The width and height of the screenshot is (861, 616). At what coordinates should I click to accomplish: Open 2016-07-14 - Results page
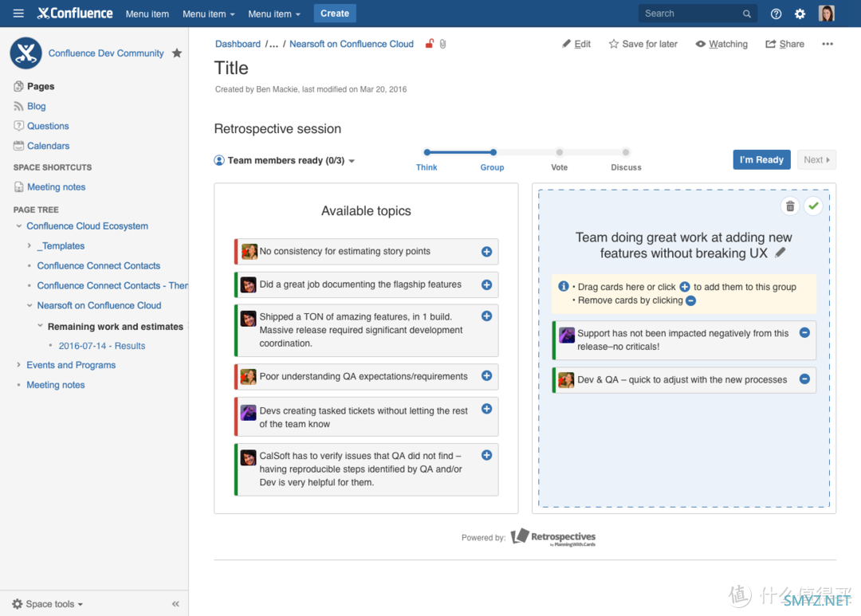click(101, 346)
